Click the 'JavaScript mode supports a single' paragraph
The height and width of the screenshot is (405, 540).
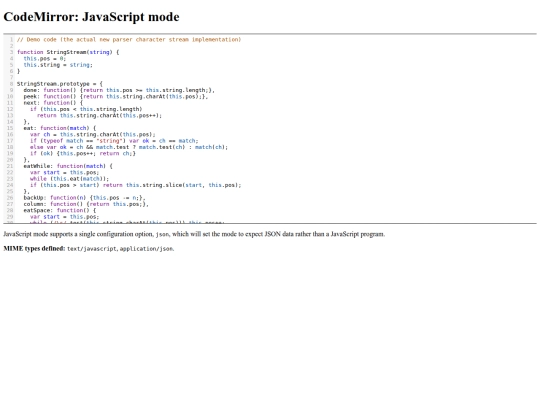click(x=194, y=234)
